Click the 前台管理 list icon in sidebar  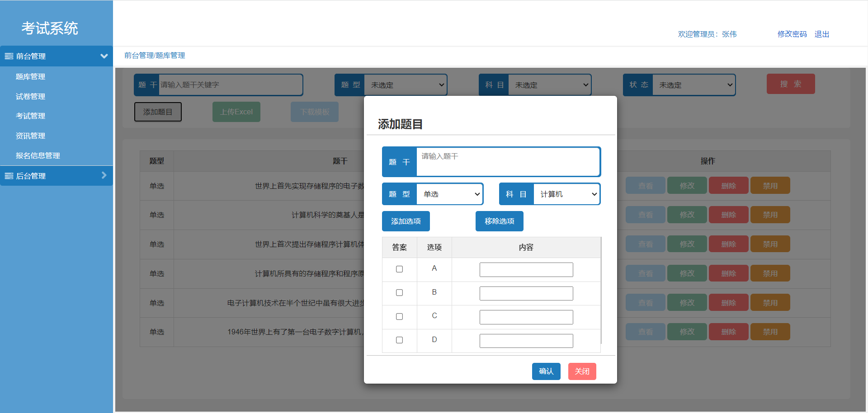(x=9, y=56)
